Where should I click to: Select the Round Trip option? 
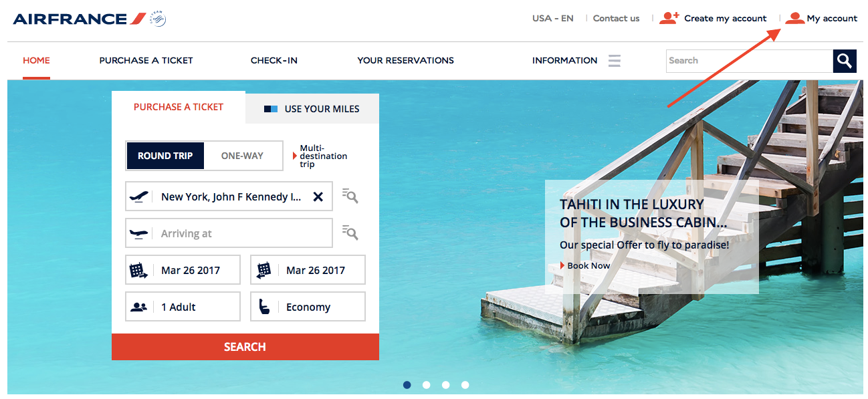click(165, 156)
